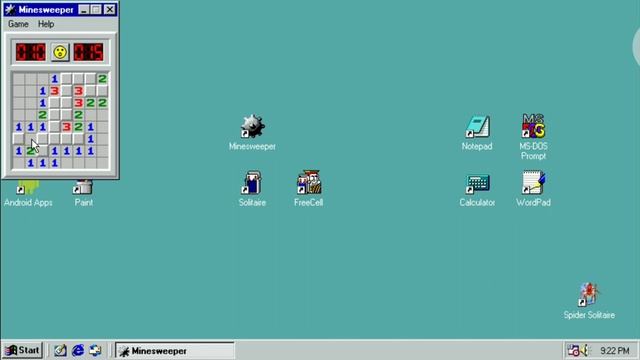Click the blue 1 in the grid's top row

click(54, 78)
